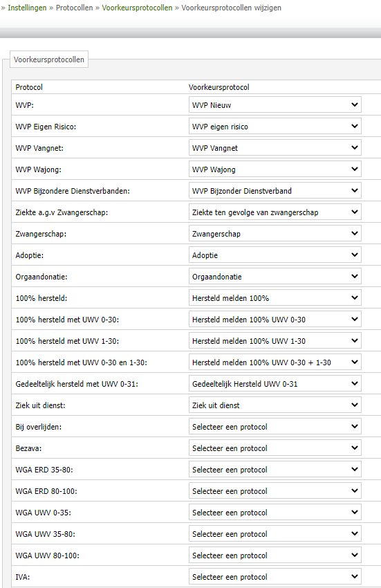Open the WVP Wajong protocol dropdown
This screenshot has width=381, height=588.
point(275,169)
